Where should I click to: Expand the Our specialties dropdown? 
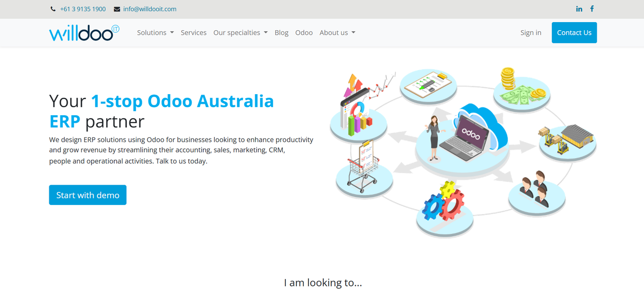click(240, 33)
